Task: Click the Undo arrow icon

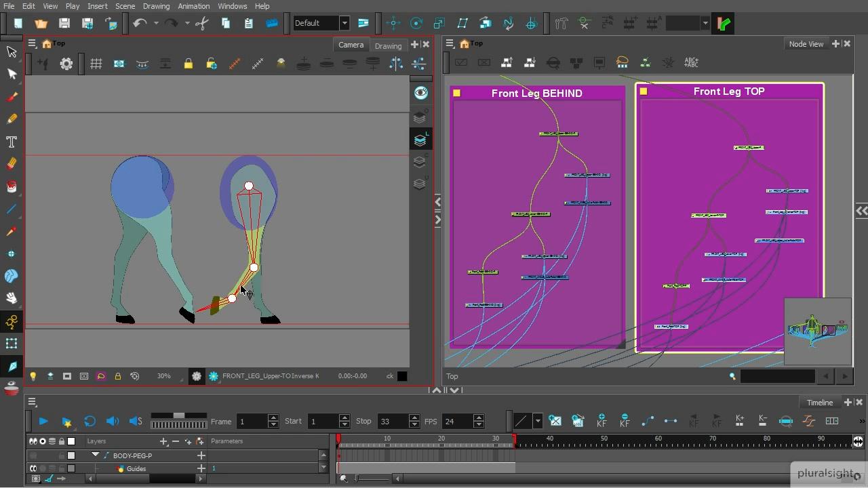Action: (140, 23)
